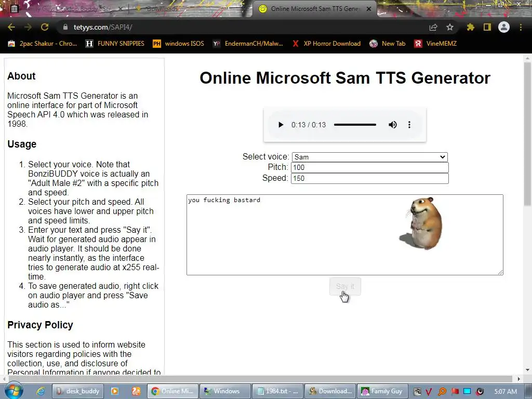The image size is (532, 399).
Task: Switch to Family Guy taskbar window
Action: click(x=382, y=391)
